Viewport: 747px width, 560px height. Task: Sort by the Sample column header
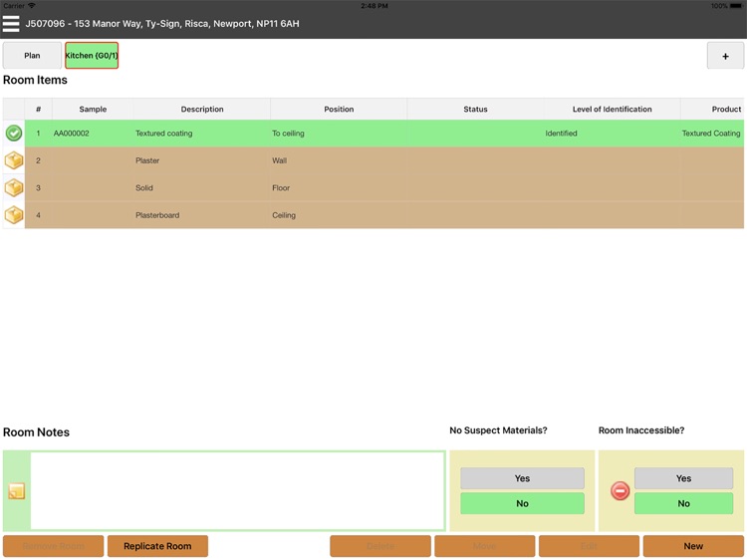(x=93, y=110)
